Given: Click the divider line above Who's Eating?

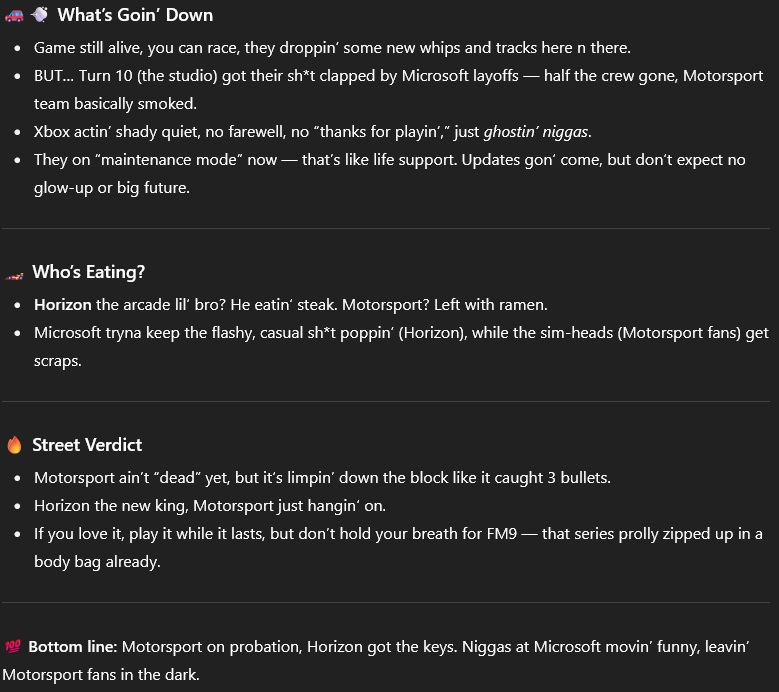Looking at the screenshot, I should pos(386,229).
